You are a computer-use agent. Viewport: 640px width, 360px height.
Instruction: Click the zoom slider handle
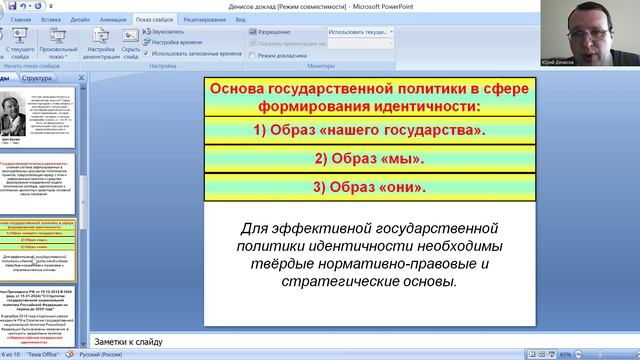point(600,354)
